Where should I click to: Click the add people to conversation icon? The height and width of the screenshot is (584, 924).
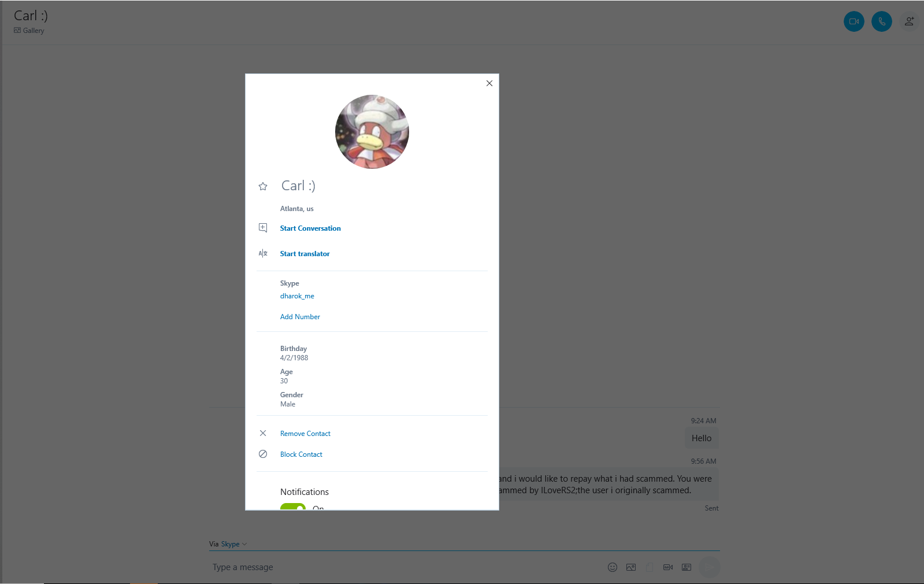tap(909, 21)
